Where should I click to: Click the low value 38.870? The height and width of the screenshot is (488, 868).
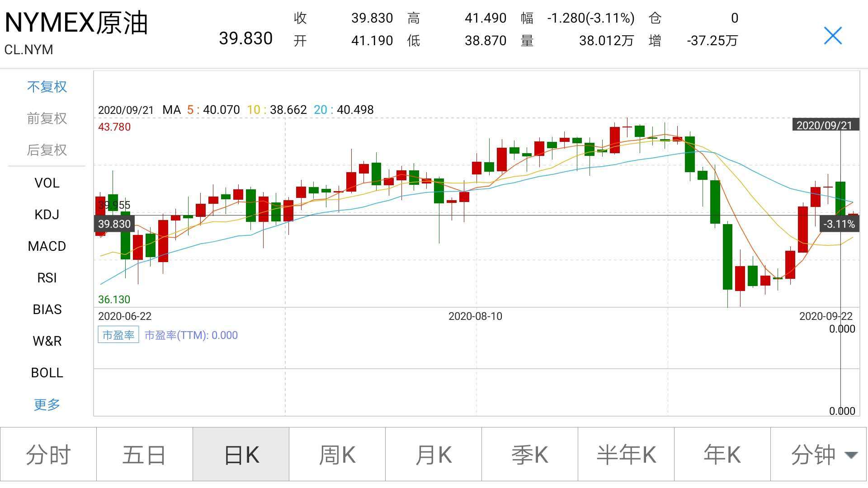coord(486,41)
